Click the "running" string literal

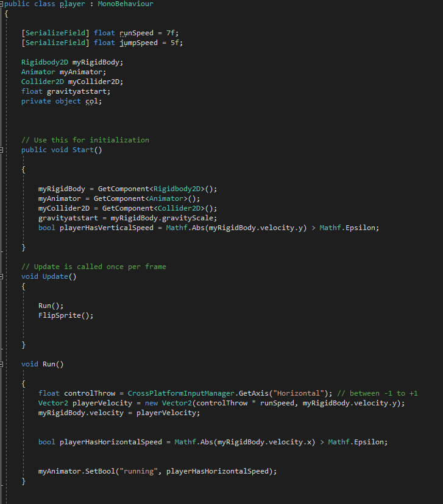[x=139, y=471]
